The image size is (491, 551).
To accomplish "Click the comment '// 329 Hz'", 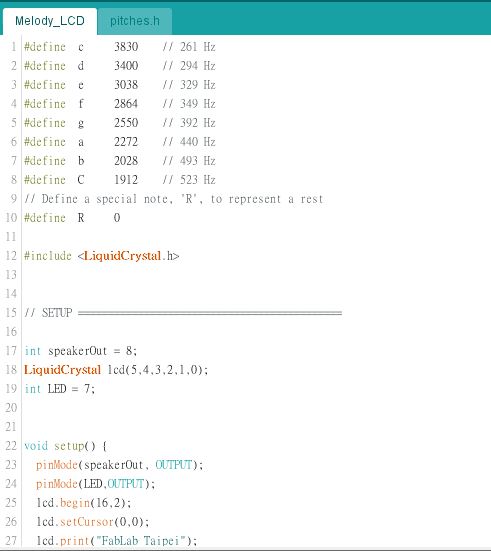I will point(189,85).
